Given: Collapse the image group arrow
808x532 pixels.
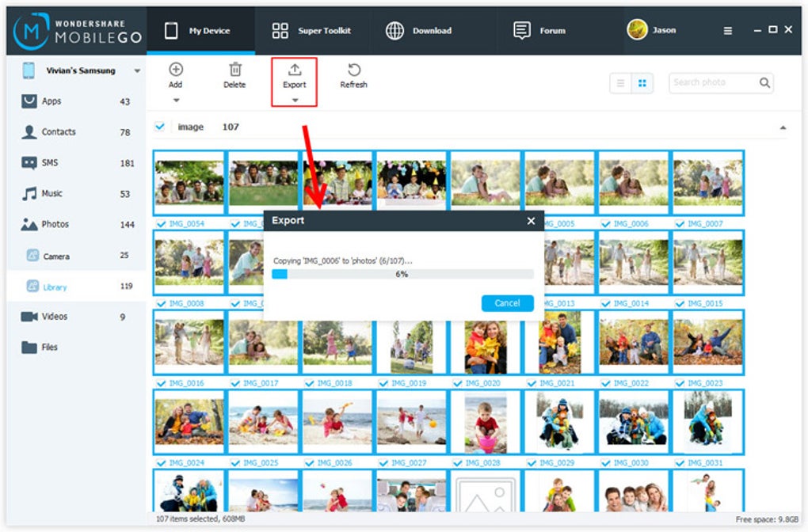Looking at the screenshot, I should 783,127.
